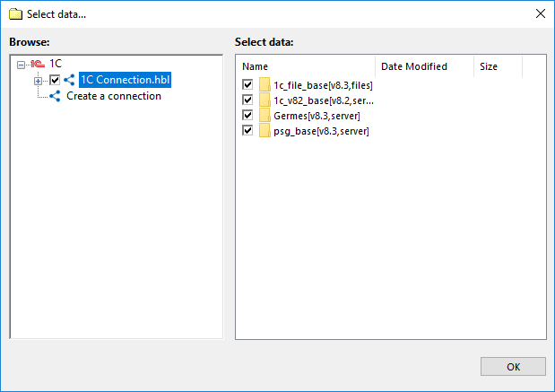Click the folder icon of Germes

click(264, 116)
